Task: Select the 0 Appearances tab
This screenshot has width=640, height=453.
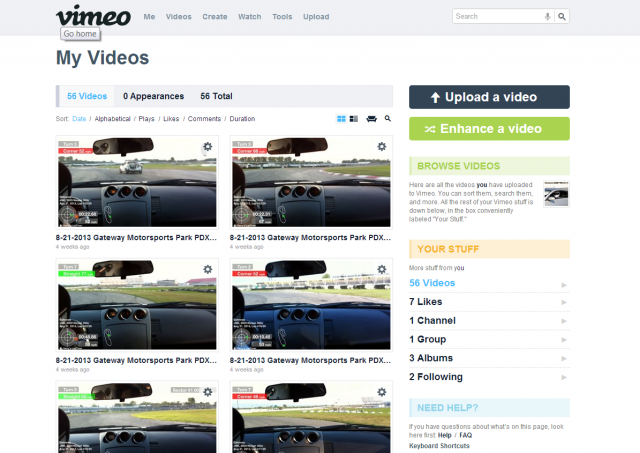Action: (153, 96)
